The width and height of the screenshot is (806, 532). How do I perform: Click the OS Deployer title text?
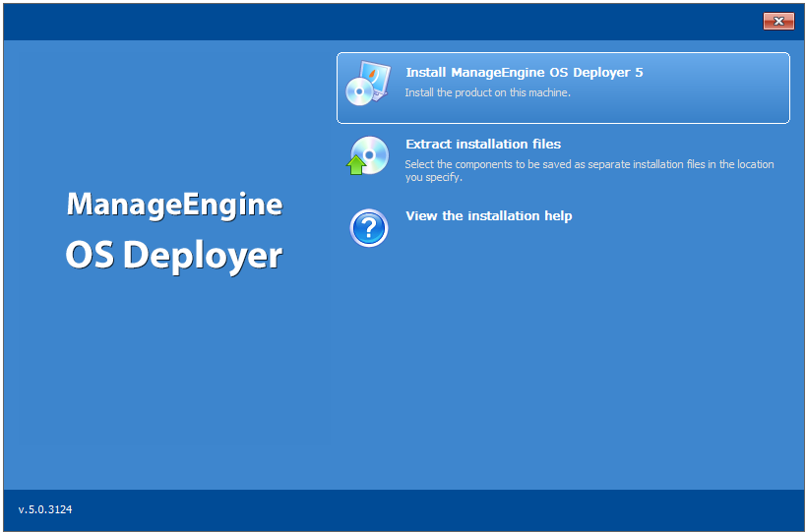point(174,257)
